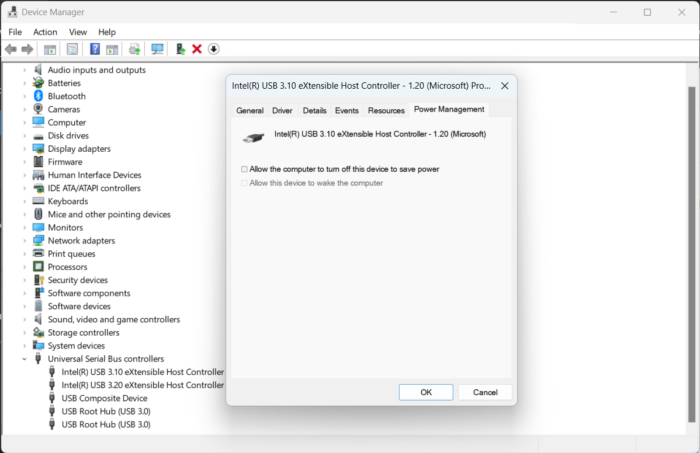Click the Processors category icon

pyautogui.click(x=38, y=266)
